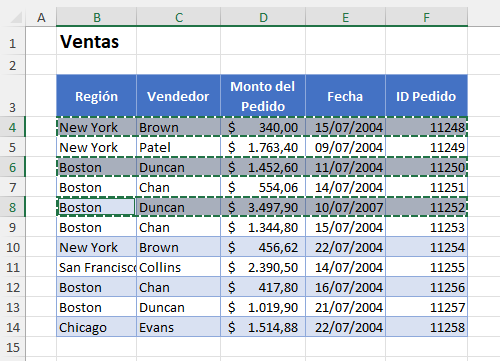Viewport: 500px width, 361px height.
Task: Select row 6 header
Action: 13,167
